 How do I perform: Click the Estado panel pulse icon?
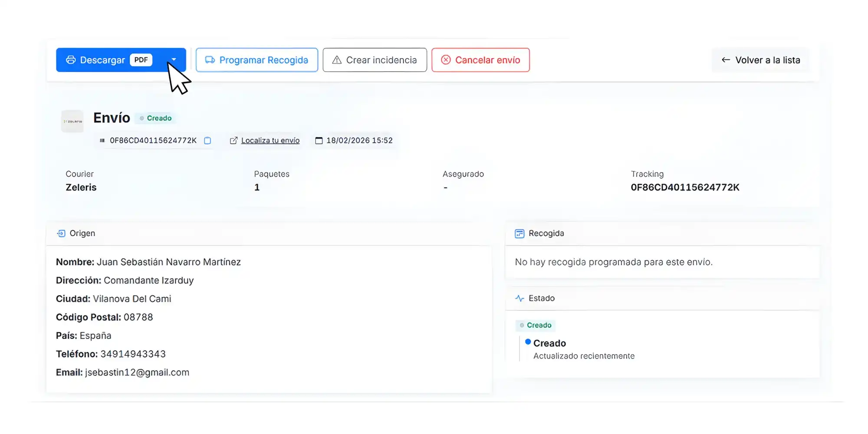[x=519, y=299]
